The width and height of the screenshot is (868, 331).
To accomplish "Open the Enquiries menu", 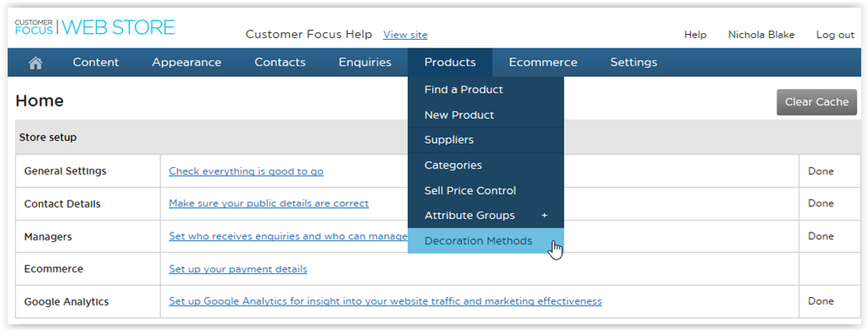I will click(364, 62).
